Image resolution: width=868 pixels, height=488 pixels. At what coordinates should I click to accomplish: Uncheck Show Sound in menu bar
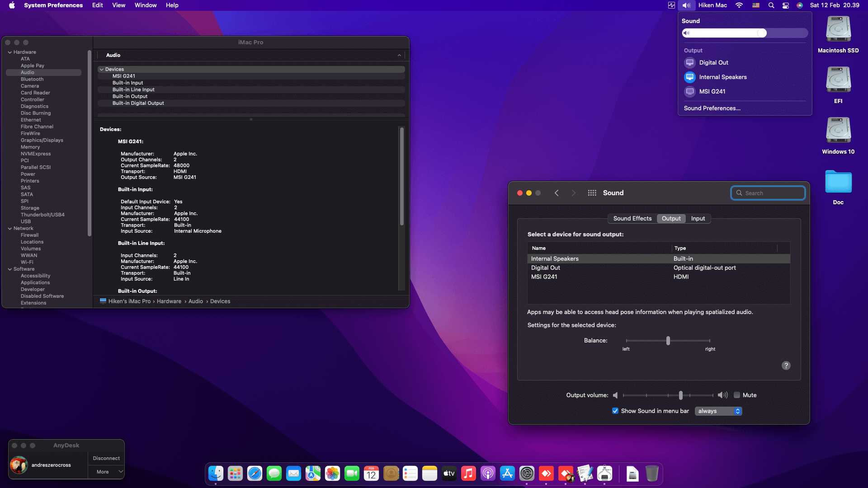tap(615, 411)
